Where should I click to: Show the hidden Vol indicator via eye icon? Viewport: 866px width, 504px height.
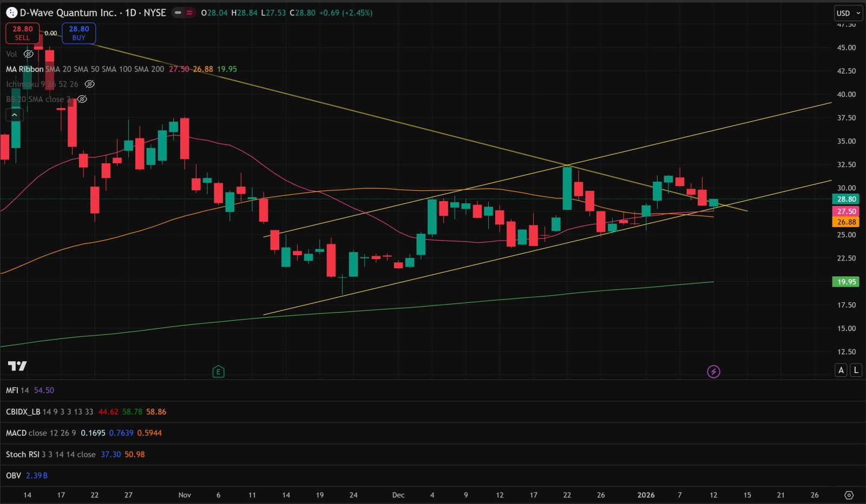coord(29,54)
